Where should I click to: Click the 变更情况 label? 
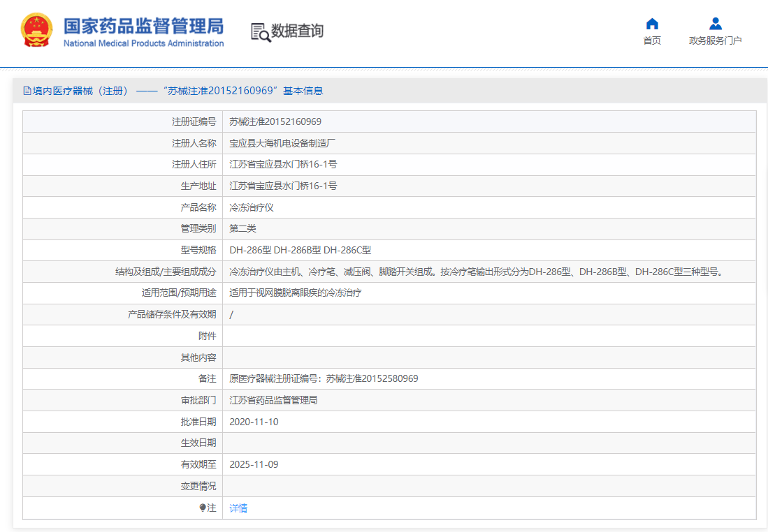[198, 485]
